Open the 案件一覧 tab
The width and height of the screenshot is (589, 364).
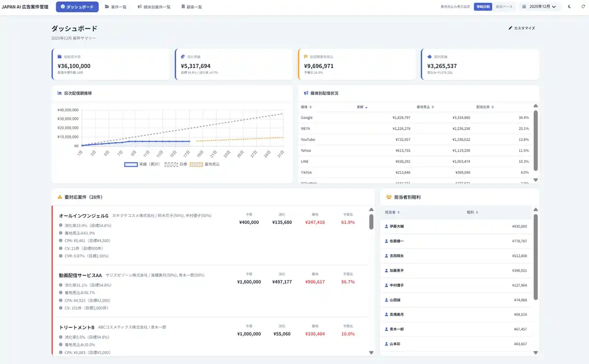(115, 7)
